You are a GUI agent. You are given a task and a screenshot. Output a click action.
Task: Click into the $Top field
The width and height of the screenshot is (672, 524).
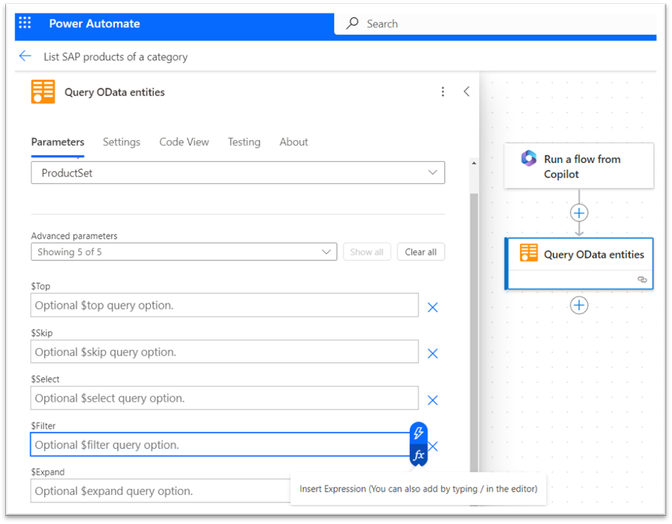coord(224,305)
